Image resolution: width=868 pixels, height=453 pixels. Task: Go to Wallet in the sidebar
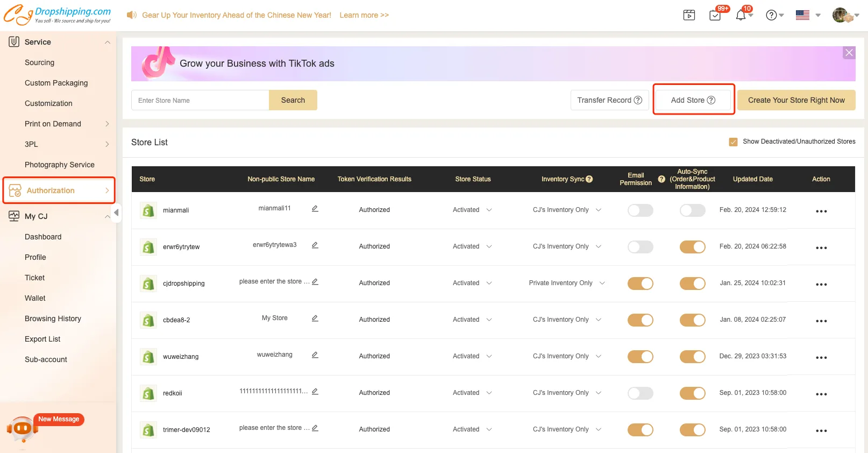pyautogui.click(x=35, y=298)
